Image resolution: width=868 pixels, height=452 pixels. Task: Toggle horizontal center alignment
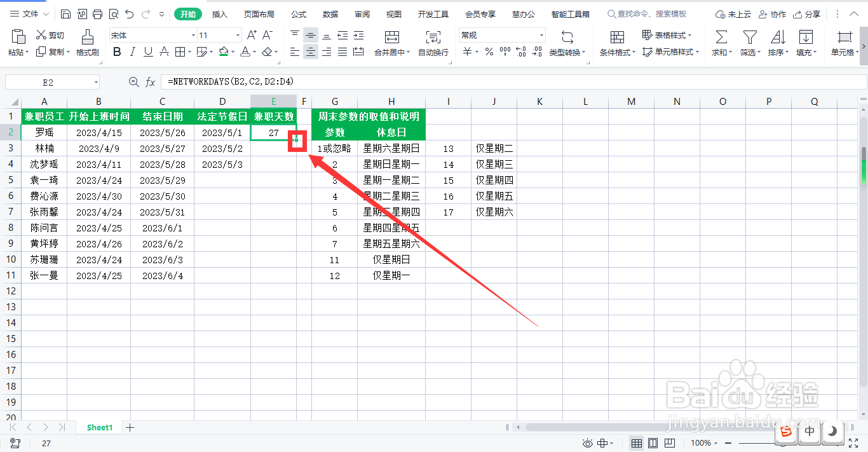pyautogui.click(x=311, y=52)
